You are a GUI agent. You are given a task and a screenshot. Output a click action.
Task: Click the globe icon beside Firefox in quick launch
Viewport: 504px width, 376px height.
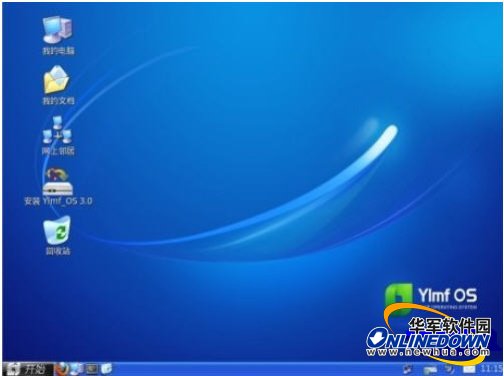[77, 369]
